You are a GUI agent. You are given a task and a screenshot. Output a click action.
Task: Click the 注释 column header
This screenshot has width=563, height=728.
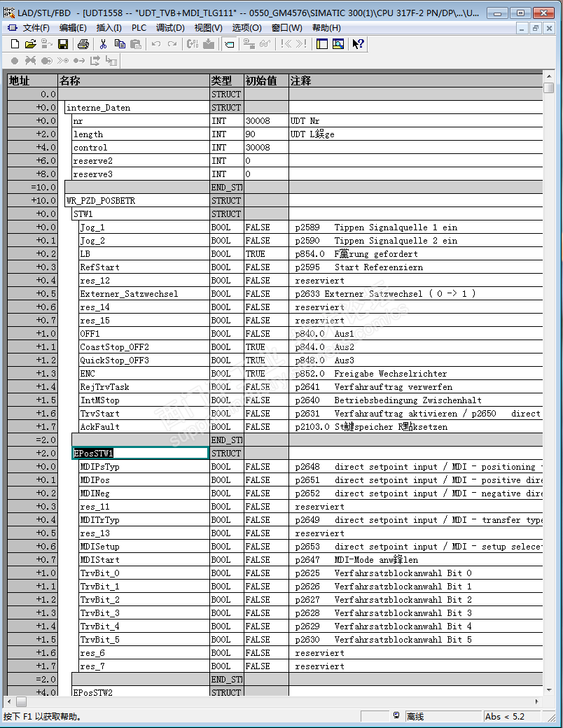tap(416, 80)
